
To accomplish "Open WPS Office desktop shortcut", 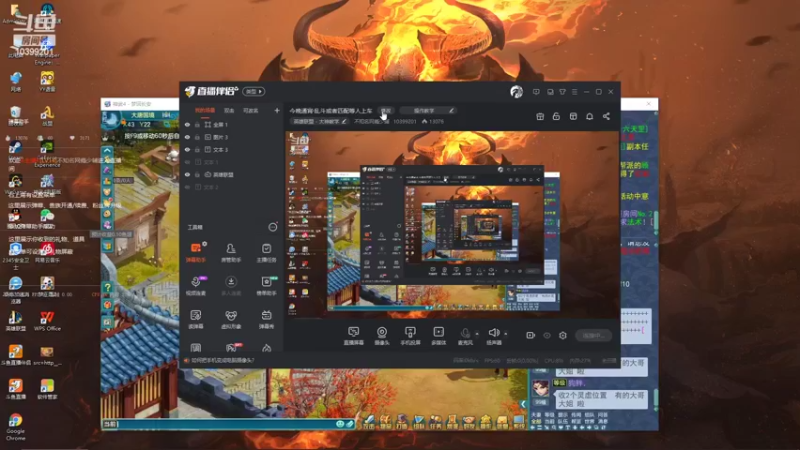I will point(47,321).
